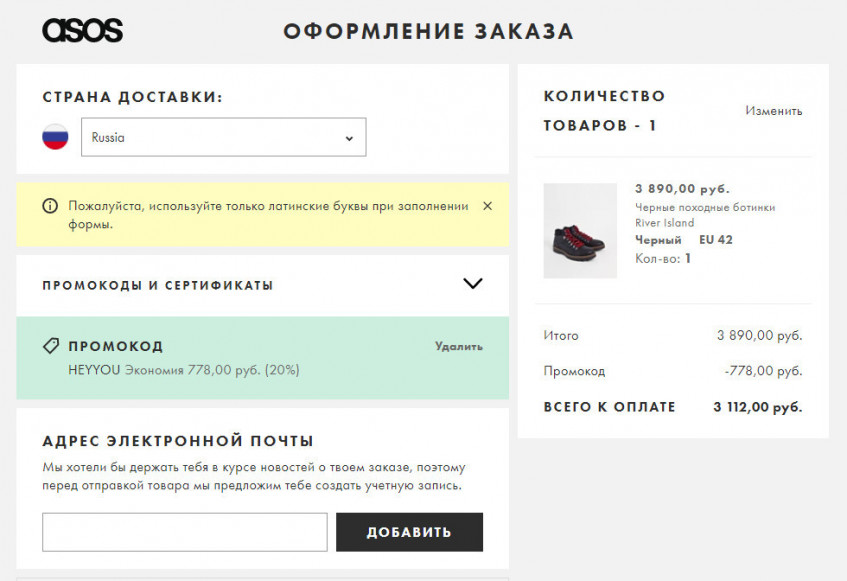Click the River Island brand text
Viewport: 847px width, 581px height.
pyautogui.click(x=664, y=223)
